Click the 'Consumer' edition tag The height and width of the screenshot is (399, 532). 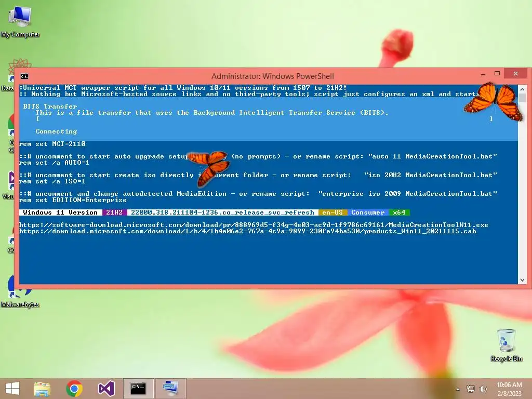368,212
